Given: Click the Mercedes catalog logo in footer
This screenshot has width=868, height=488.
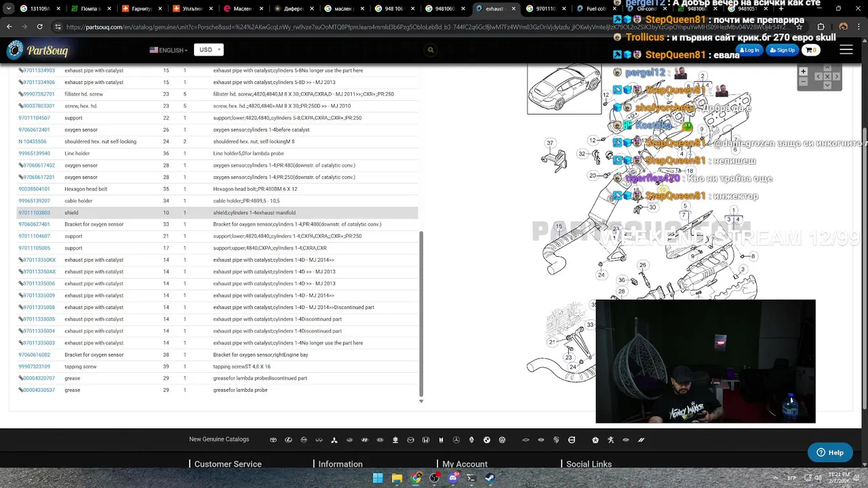Looking at the screenshot, I should pyautogui.click(x=456, y=440).
